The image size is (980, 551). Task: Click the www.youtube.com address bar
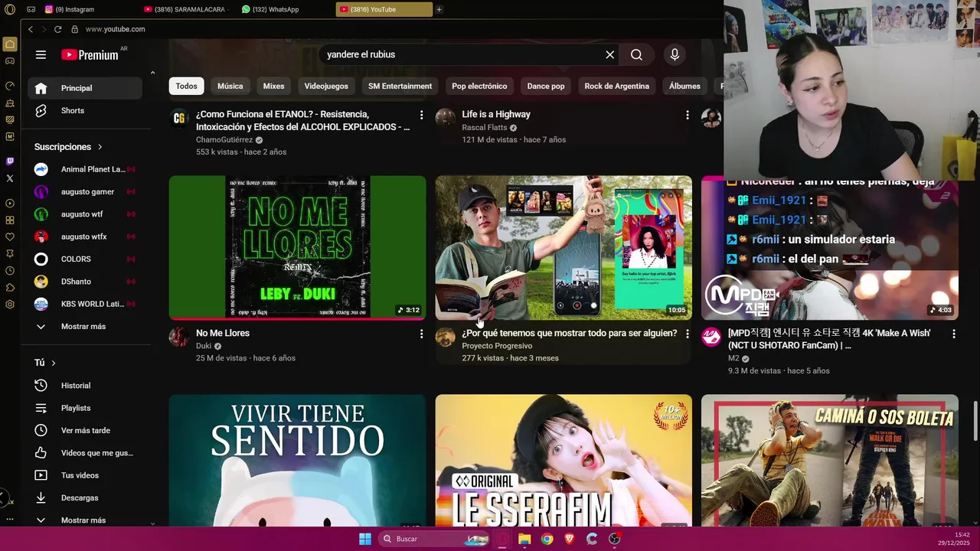click(115, 29)
